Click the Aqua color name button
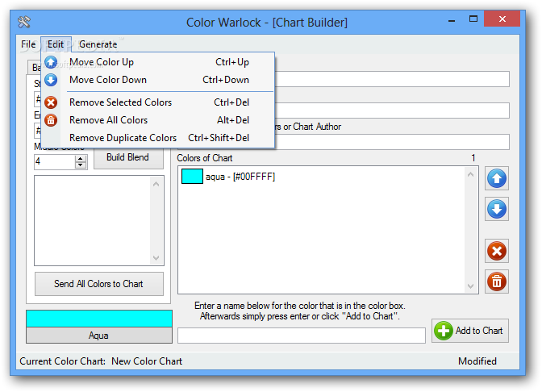542x392 pixels. click(99, 336)
